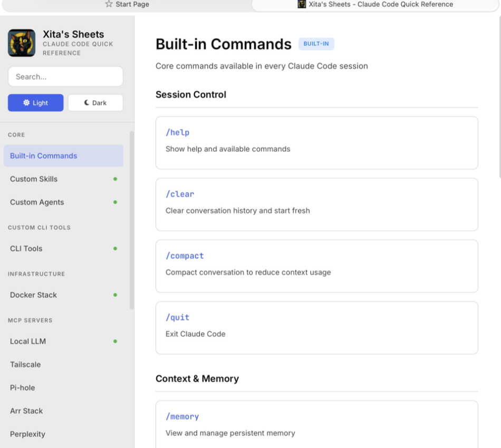Click green status dot beside CLI Tools

[115, 249]
